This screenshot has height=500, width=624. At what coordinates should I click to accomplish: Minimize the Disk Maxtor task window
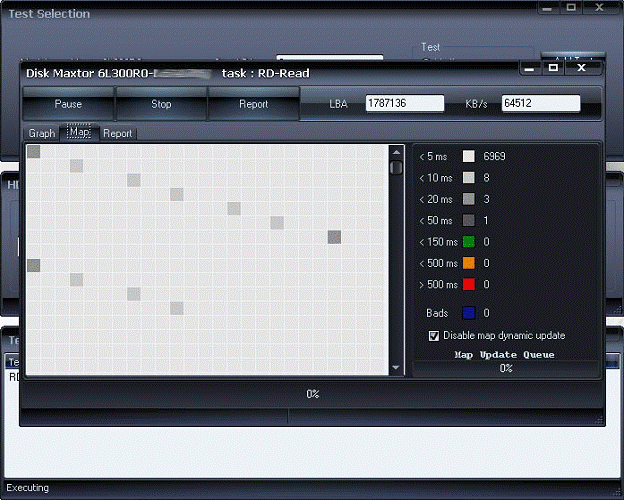[529, 68]
